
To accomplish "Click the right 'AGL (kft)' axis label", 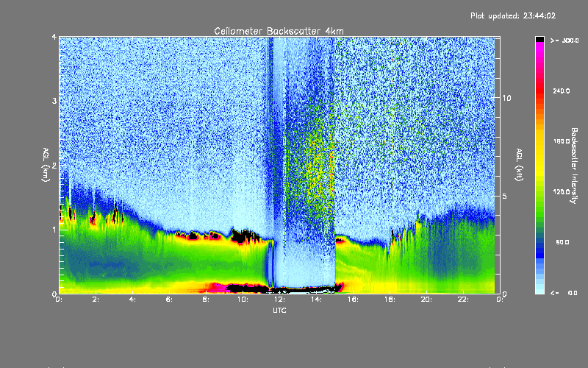I will 519,165.
